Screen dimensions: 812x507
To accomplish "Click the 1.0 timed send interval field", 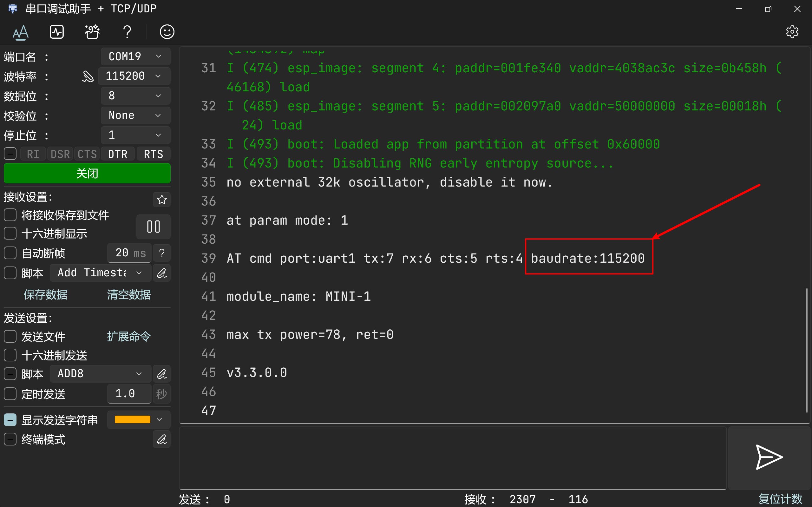I will (x=129, y=394).
